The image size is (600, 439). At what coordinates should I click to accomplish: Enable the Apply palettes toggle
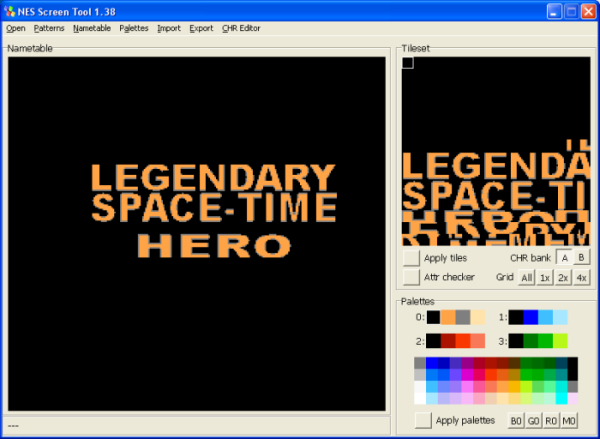424,420
